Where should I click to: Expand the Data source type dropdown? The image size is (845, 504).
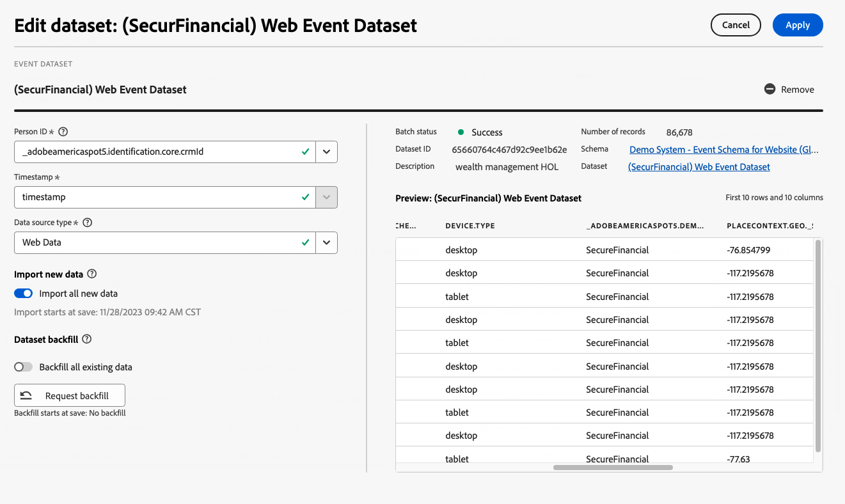[x=326, y=243]
